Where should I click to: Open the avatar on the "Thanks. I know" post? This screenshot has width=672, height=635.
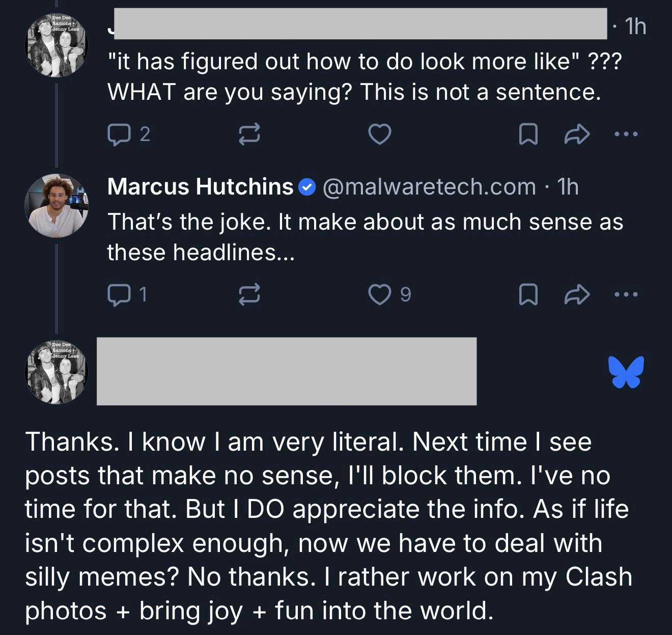click(x=57, y=373)
